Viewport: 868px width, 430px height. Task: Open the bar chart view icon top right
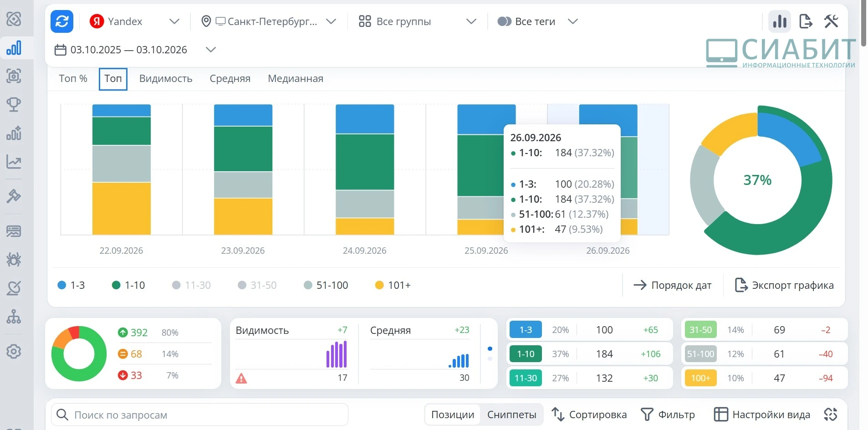pos(780,21)
